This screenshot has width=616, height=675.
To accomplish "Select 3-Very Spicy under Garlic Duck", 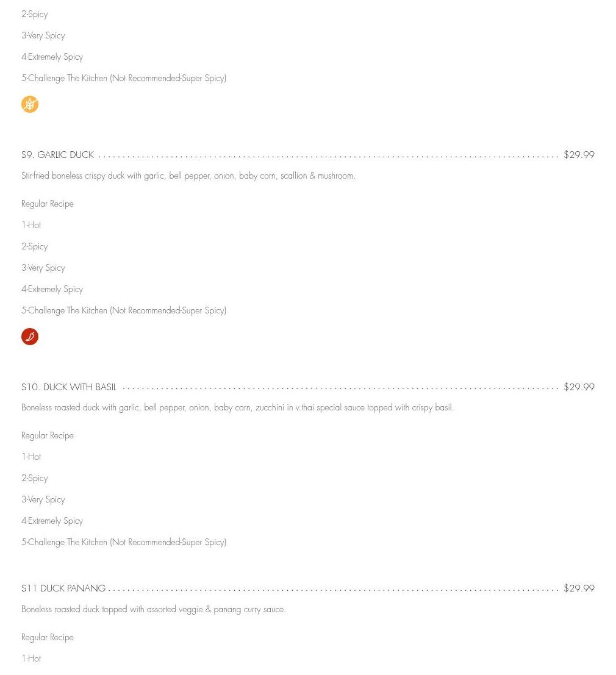I will 43,268.
